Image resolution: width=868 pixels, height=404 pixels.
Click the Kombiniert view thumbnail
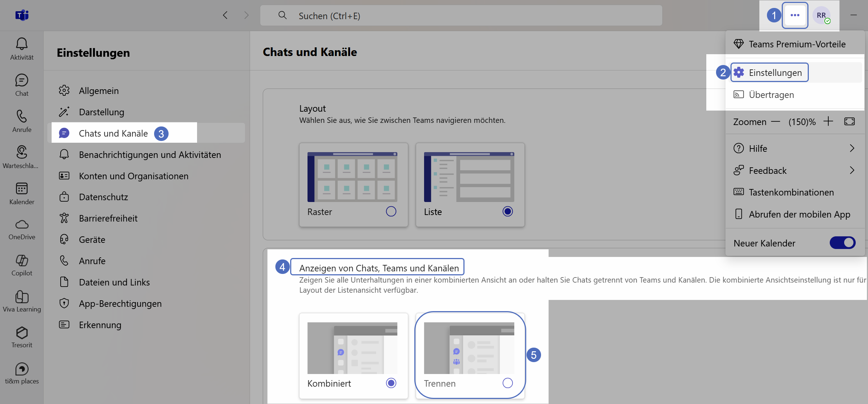[x=352, y=348]
